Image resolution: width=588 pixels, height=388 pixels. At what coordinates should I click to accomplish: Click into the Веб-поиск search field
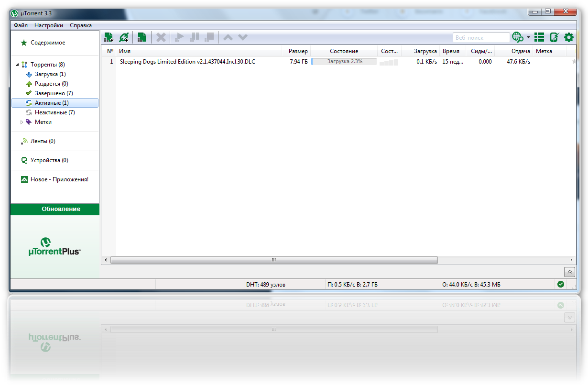(481, 37)
